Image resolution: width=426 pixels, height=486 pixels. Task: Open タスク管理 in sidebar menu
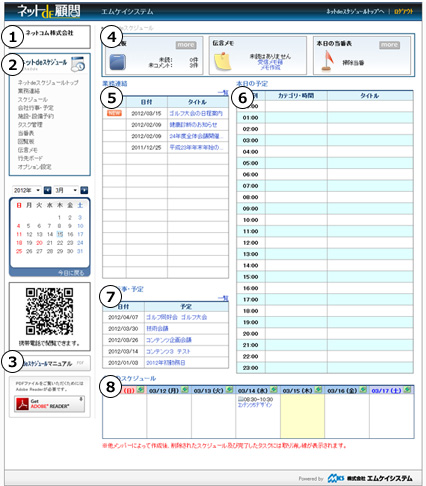click(x=30, y=125)
